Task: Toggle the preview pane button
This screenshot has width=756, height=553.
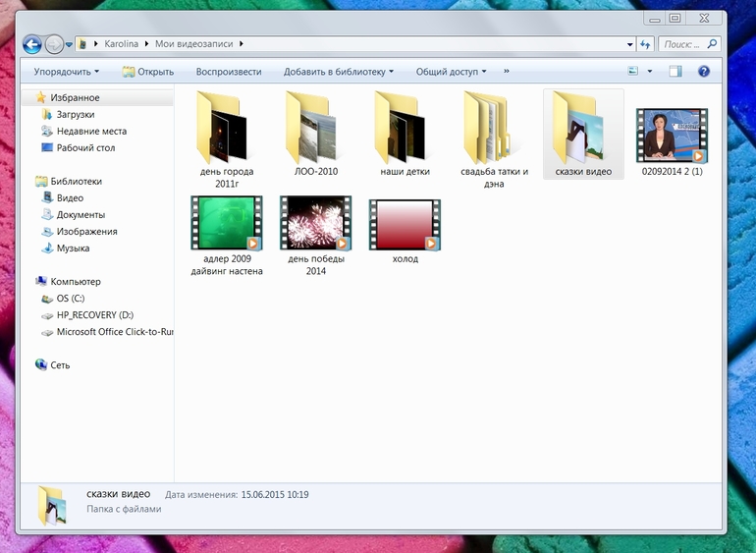Action: [x=675, y=72]
